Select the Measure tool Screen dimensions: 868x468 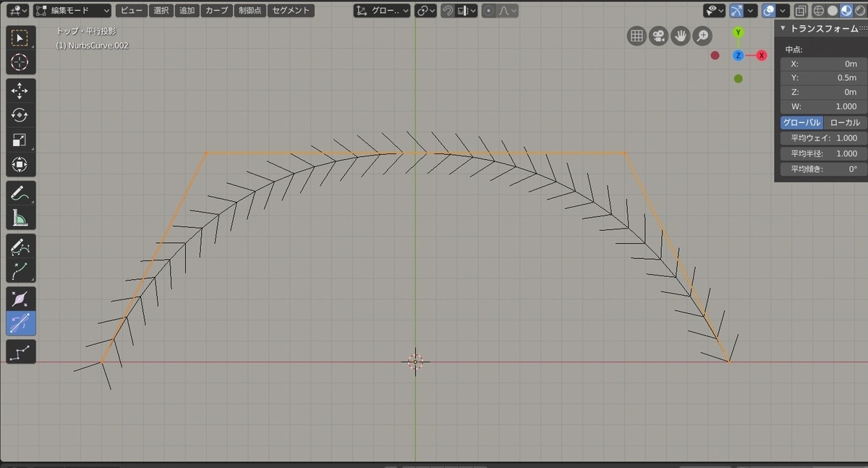point(20,217)
